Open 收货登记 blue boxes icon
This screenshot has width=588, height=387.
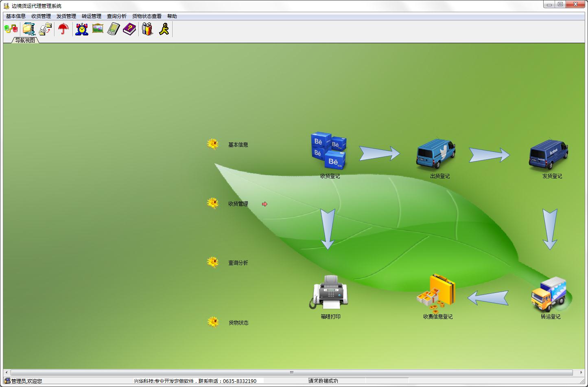(x=329, y=151)
